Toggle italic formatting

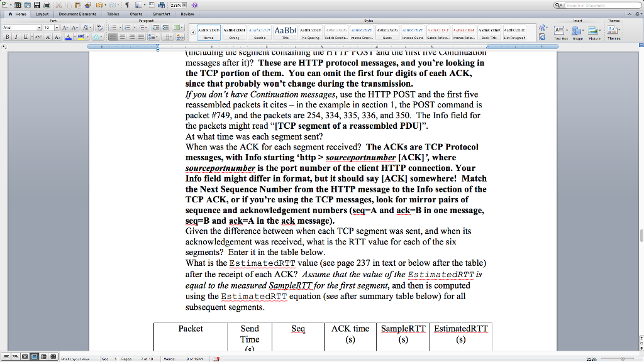point(16,37)
